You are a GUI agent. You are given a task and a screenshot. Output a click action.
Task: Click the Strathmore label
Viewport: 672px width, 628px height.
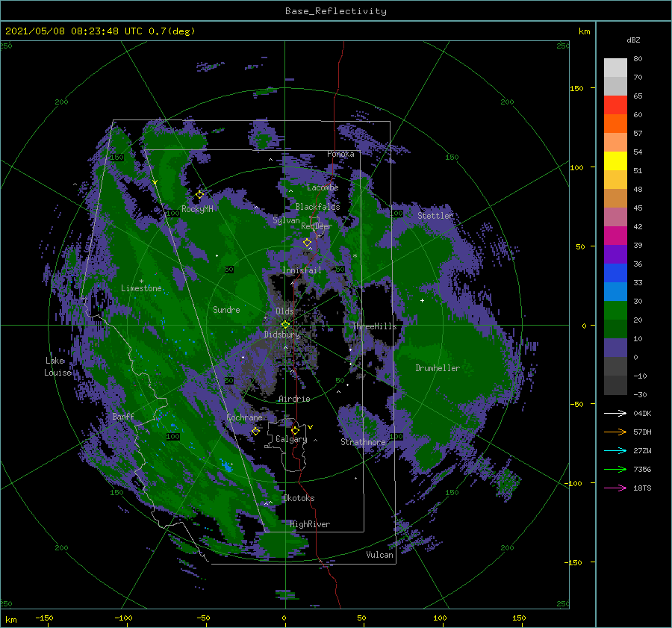point(363,442)
